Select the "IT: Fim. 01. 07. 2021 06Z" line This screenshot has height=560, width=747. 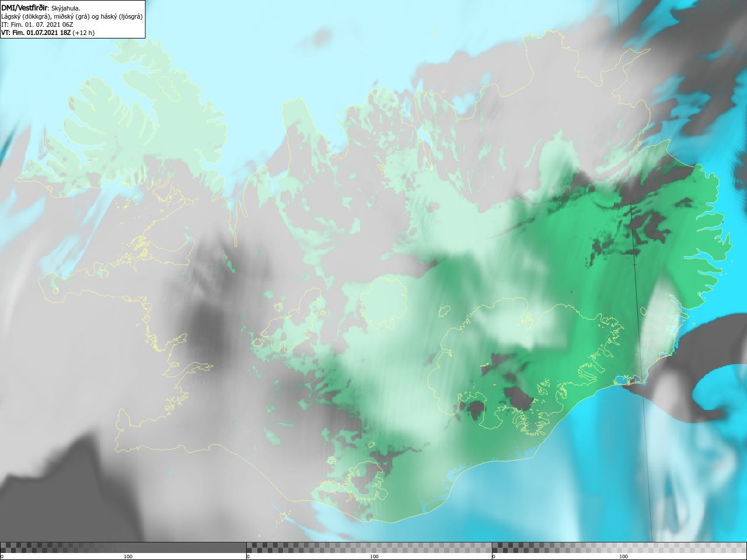pyautogui.click(x=37, y=24)
